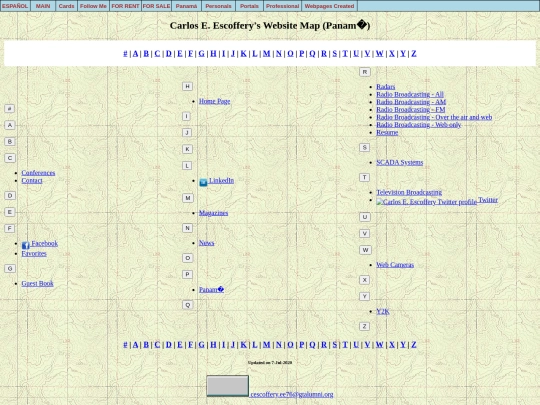Image resolution: width=540 pixels, height=405 pixels.
Task: Click the A section button in left column
Action: click(10, 125)
